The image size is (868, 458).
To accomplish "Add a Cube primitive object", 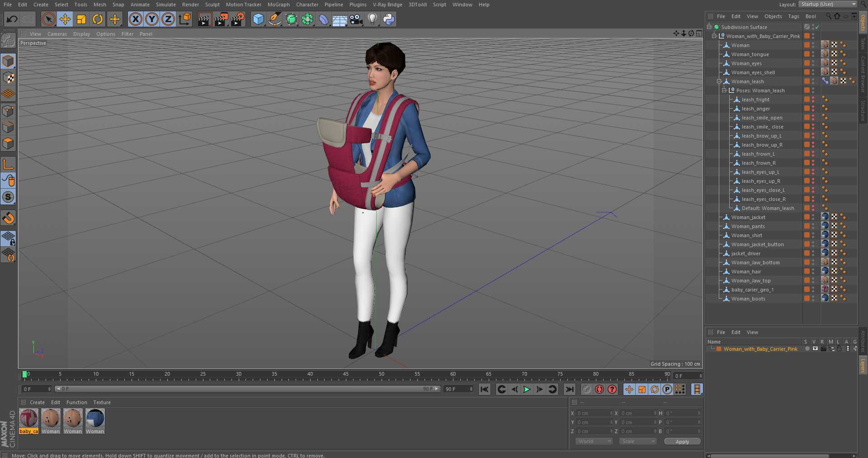I will click(258, 19).
